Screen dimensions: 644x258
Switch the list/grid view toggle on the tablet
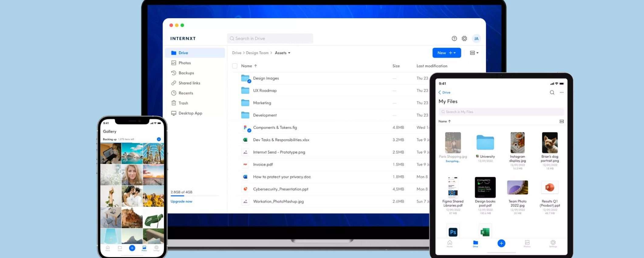pos(562,121)
